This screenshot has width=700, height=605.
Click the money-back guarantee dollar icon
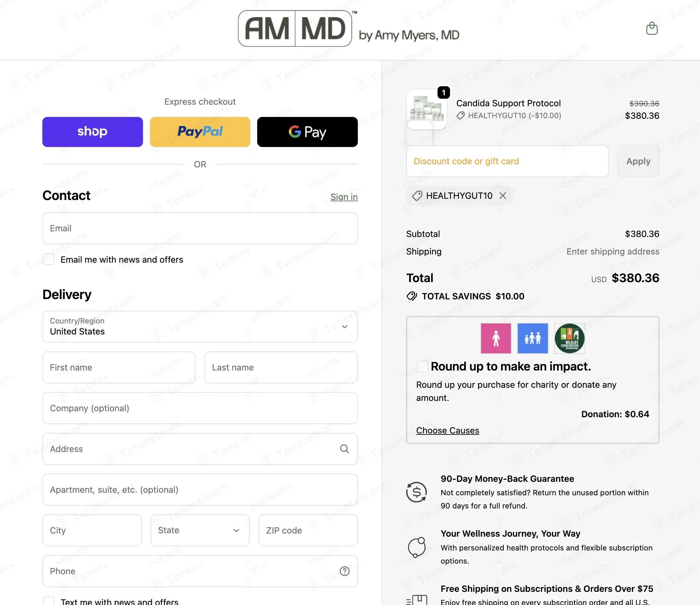click(416, 492)
